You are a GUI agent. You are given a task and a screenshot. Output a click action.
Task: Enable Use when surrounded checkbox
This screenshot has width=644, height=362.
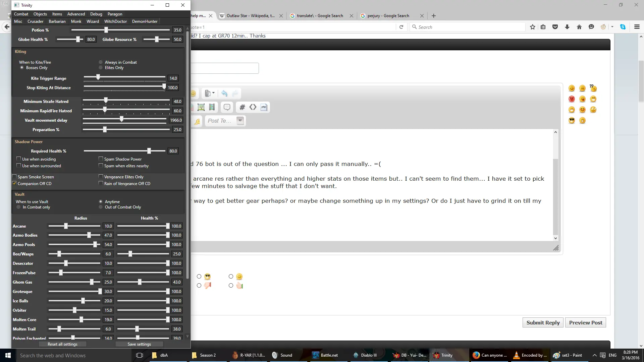[x=19, y=166]
